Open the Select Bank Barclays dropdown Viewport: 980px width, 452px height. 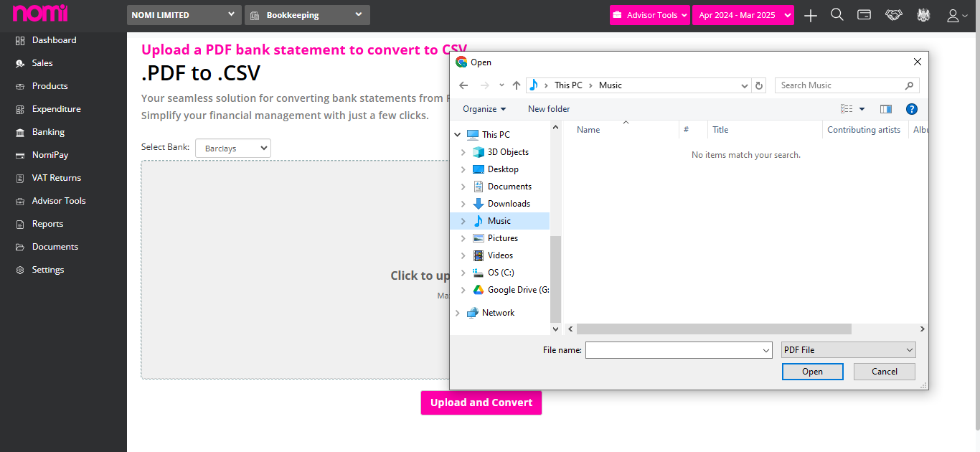[232, 149]
